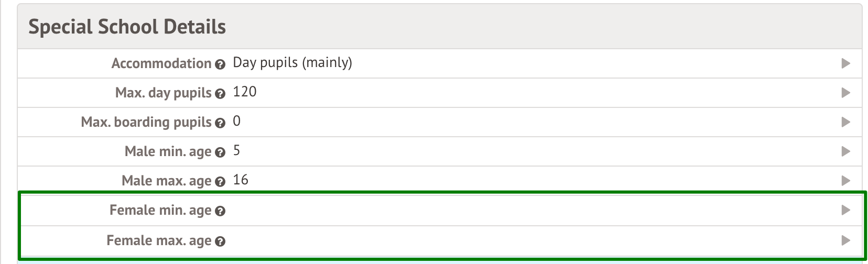Viewport: 868px width, 264px height.
Task: Click help icon next to Accommodation
Action: (x=220, y=64)
